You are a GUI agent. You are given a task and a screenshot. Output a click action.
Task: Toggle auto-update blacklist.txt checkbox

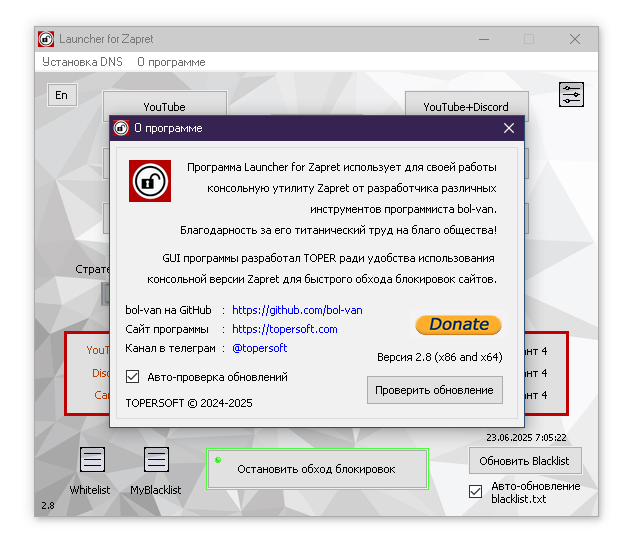point(475,491)
